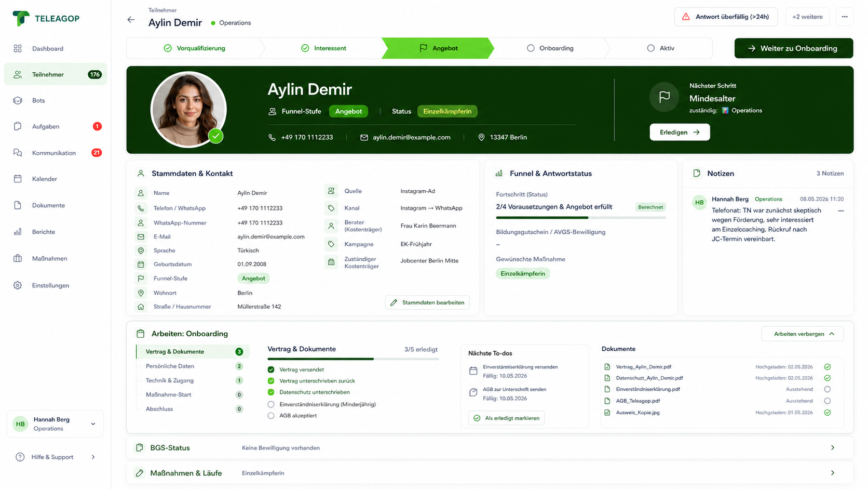Open Einstellungen gear icon in sidebar
The height and width of the screenshot is (489, 868).
[x=18, y=285]
